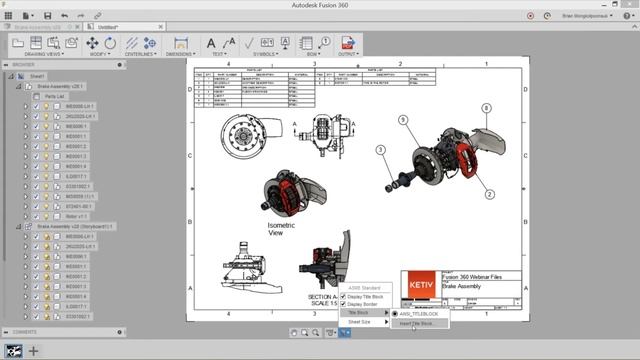The width and height of the screenshot is (640, 360).
Task: Toggle 03301002:1 lightbulb under Brake Assembly v26:1
Action: 46,187
